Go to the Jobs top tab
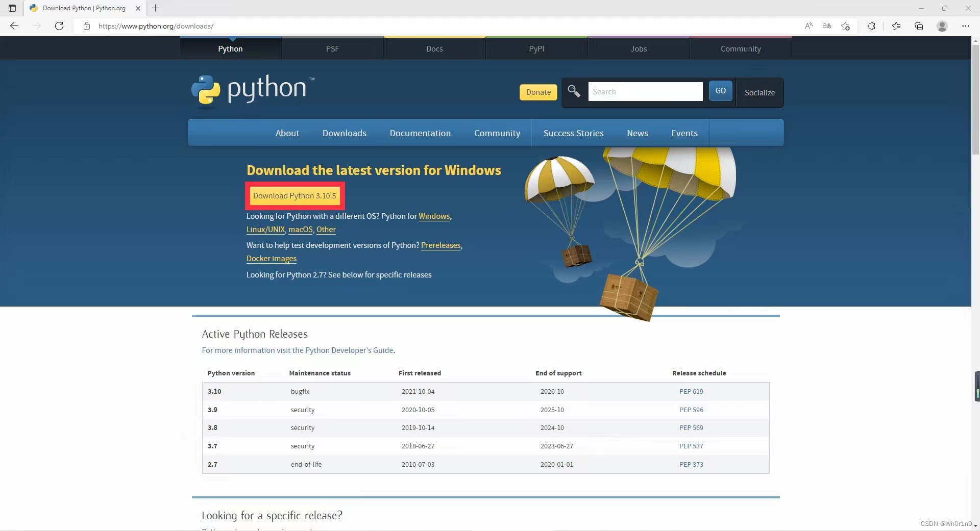The height and width of the screenshot is (531, 980). coord(639,49)
